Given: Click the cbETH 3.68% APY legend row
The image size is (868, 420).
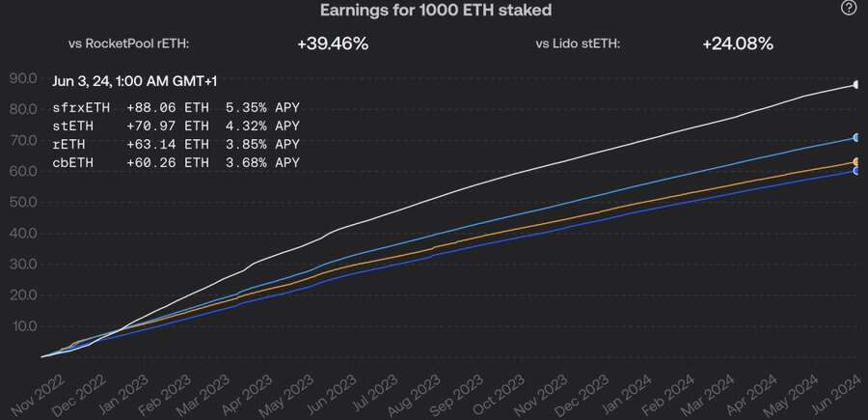Looking at the screenshot, I should [x=176, y=162].
